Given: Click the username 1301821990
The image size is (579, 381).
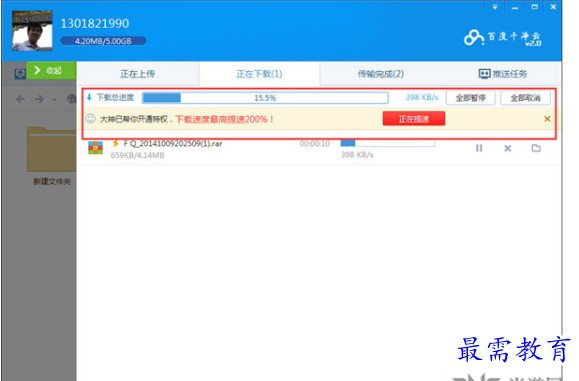Looking at the screenshot, I should click(95, 24).
